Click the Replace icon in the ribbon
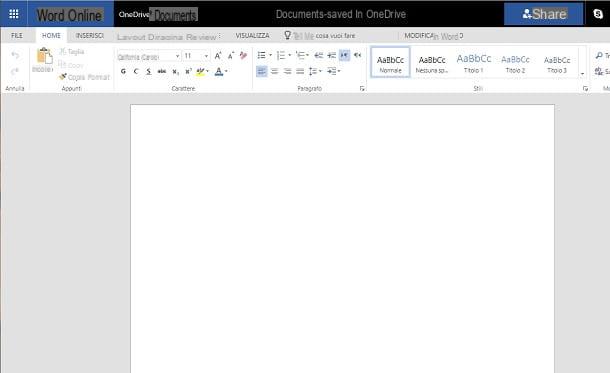 tap(599, 71)
